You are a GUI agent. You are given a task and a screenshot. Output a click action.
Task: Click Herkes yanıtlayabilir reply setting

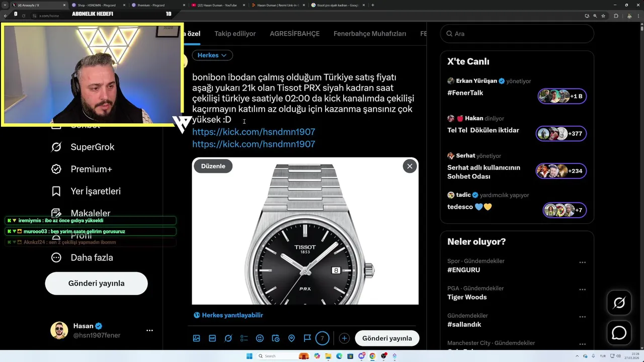pyautogui.click(x=228, y=315)
